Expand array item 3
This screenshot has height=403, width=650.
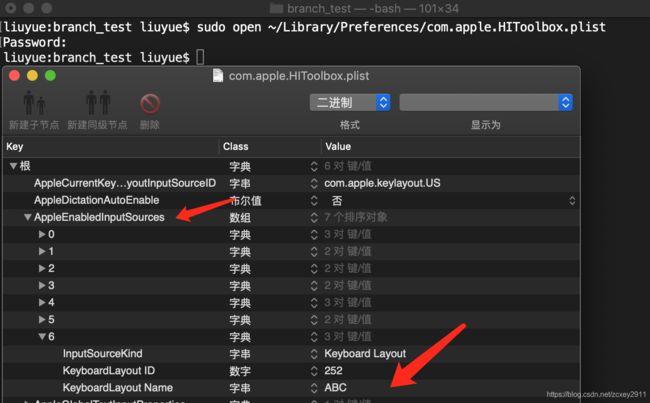pyautogui.click(x=42, y=285)
